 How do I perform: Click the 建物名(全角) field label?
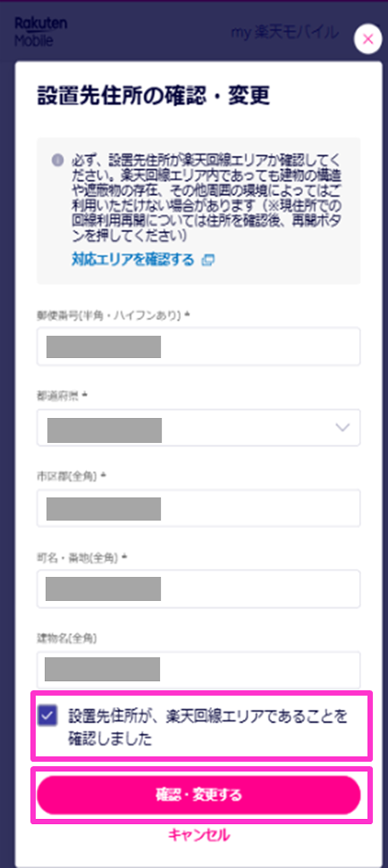pyautogui.click(x=67, y=638)
